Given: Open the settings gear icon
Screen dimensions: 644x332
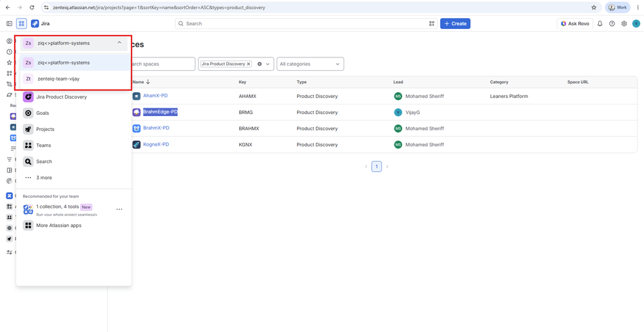Looking at the screenshot, I should click(x=624, y=23).
